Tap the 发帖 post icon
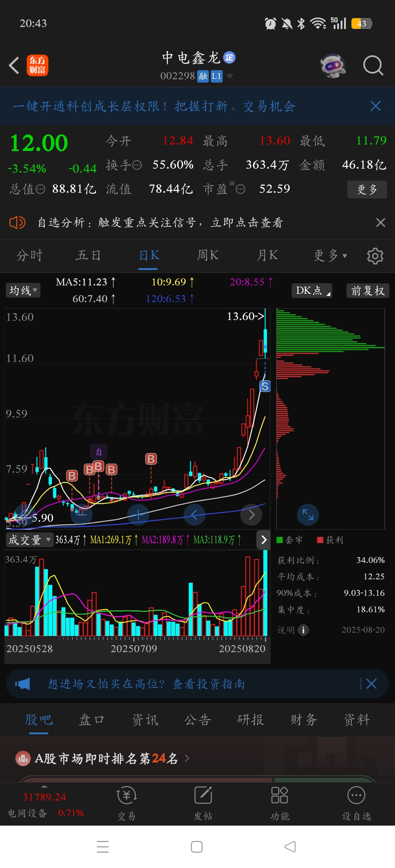This screenshot has height=868, width=395. click(203, 803)
